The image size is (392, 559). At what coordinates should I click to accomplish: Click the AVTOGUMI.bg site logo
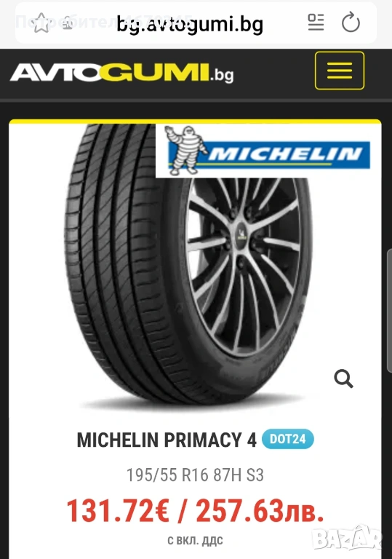point(122,73)
